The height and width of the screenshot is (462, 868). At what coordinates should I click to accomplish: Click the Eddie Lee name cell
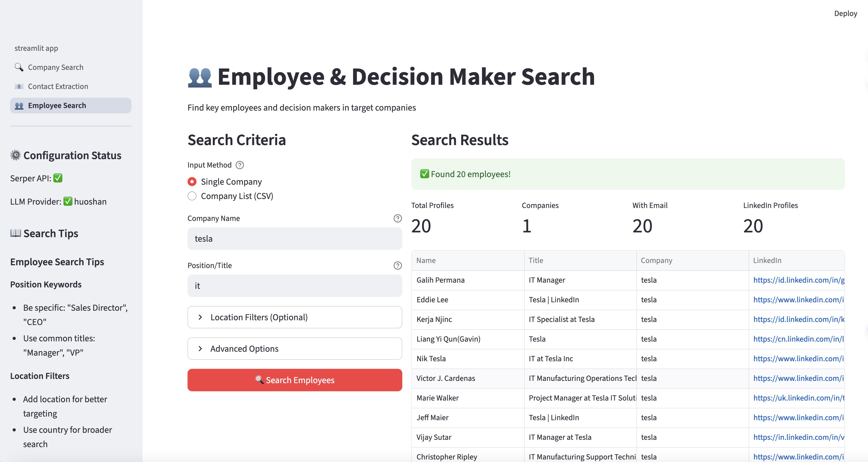(468, 299)
